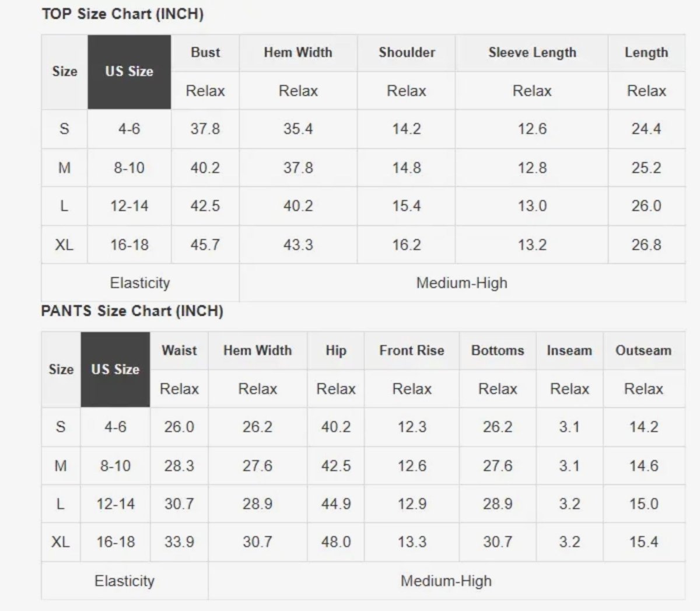Select the 45.7 bust value for XL

tap(205, 245)
